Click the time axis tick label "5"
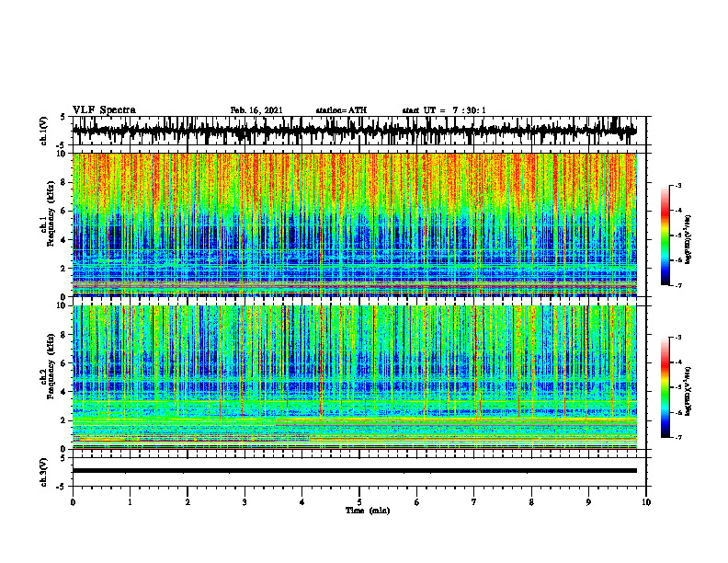The height and width of the screenshot is (563, 728). pyautogui.click(x=359, y=502)
